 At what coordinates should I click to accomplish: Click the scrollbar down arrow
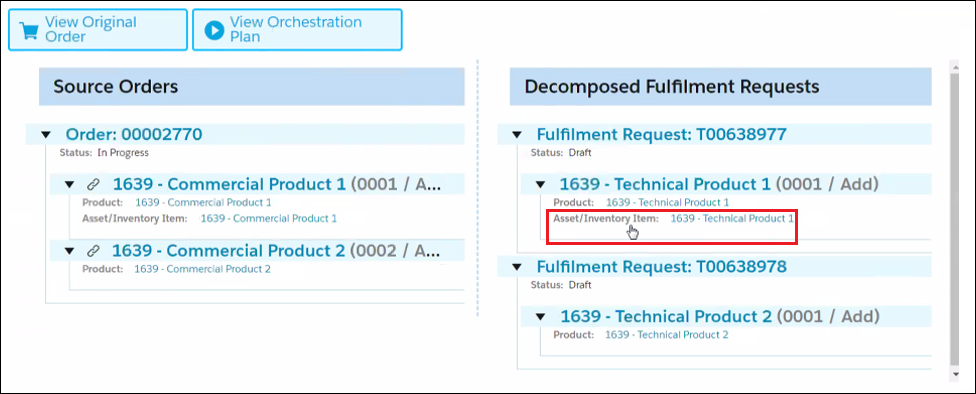955,374
